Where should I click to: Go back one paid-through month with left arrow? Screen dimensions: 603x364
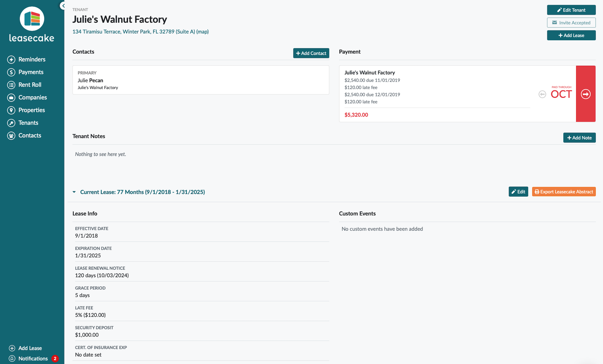[542, 94]
